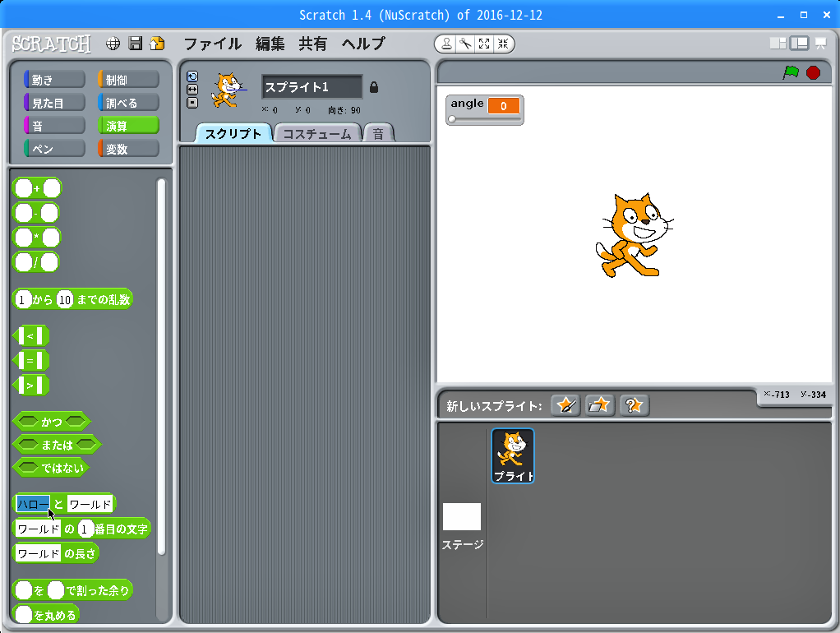
Task: Open the ファイル menu
Action: click(213, 44)
